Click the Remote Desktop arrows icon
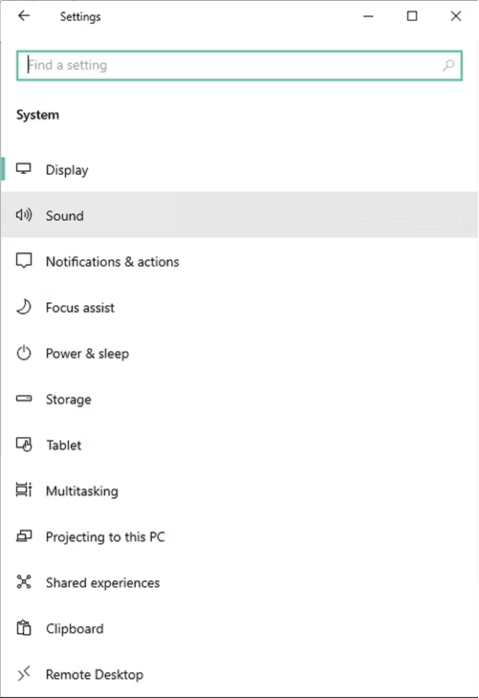Screen dimensions: 479x698 click(24, 674)
